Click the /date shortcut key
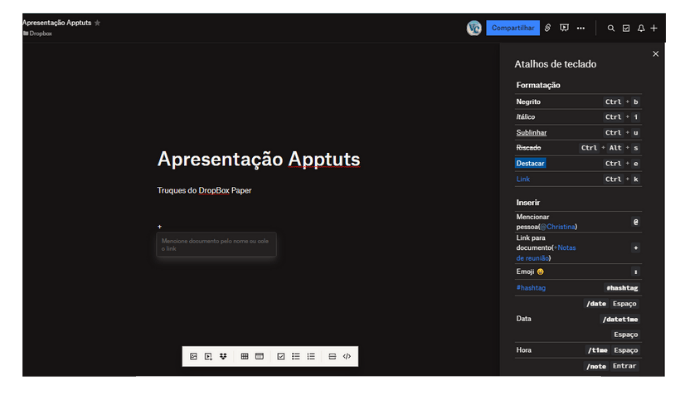The height and width of the screenshot is (400, 700). pyautogui.click(x=596, y=304)
